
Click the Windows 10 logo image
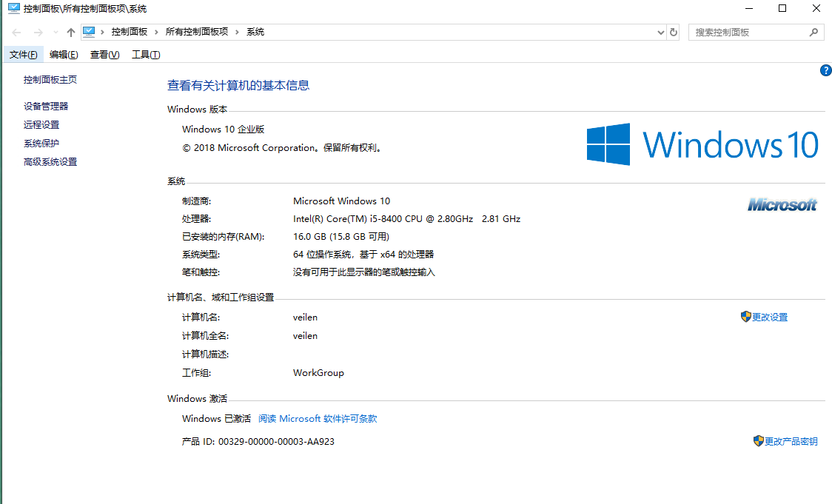703,144
